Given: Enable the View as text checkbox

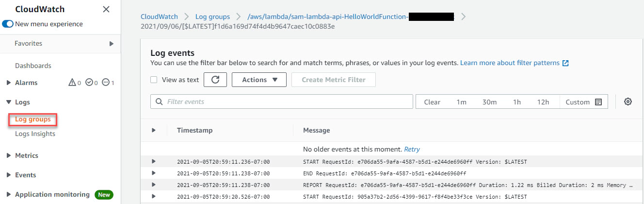Looking at the screenshot, I should click(x=154, y=80).
